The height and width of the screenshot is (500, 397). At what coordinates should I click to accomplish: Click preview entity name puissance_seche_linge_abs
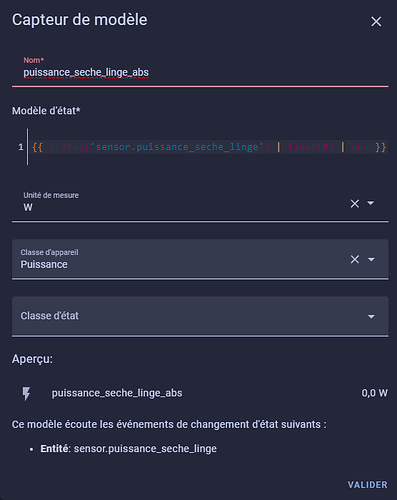(x=117, y=393)
